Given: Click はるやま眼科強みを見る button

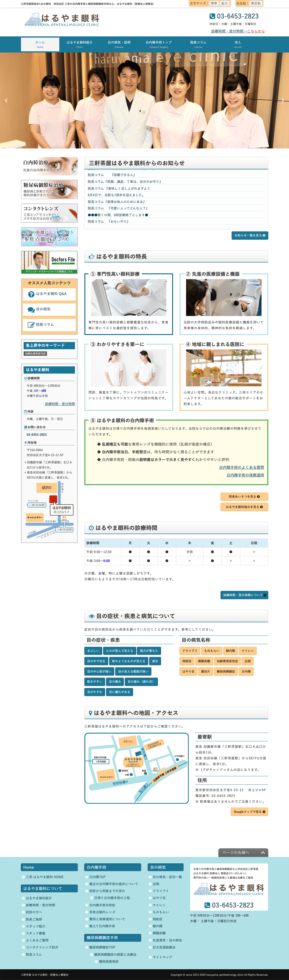Looking at the screenshot, I should (x=244, y=507).
